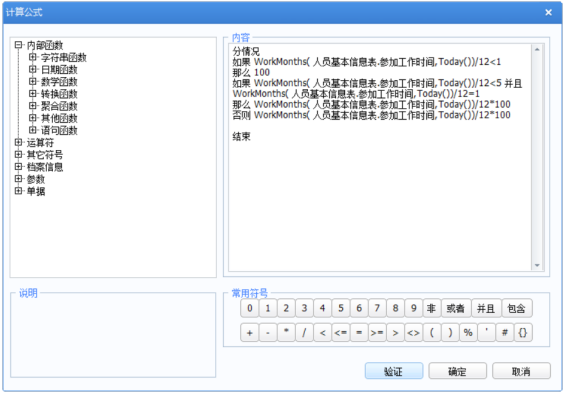Insert the equals = symbol
Screen dimensions: 565x394
[359, 332]
